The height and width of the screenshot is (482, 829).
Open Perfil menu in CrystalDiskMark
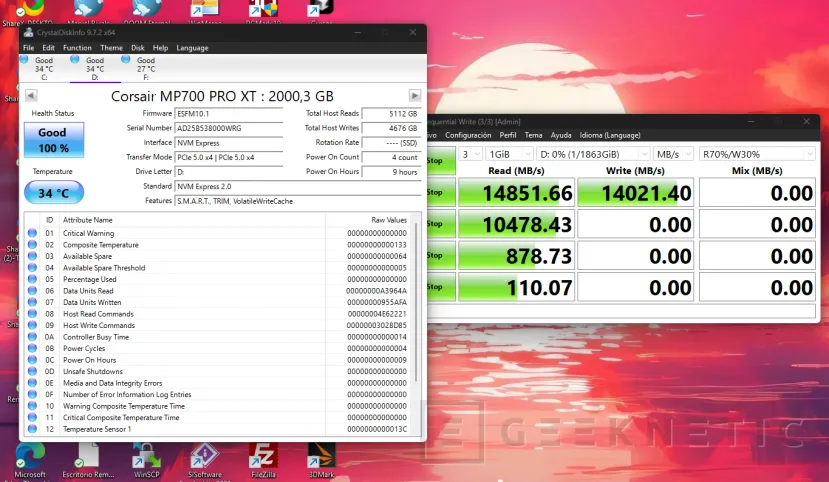[x=508, y=135]
